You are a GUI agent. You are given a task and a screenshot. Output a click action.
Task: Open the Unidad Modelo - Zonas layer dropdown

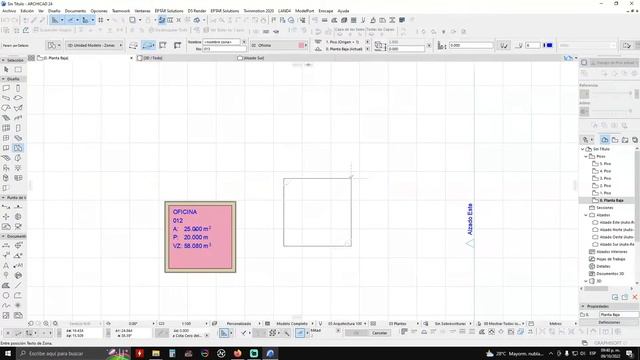(x=94, y=45)
